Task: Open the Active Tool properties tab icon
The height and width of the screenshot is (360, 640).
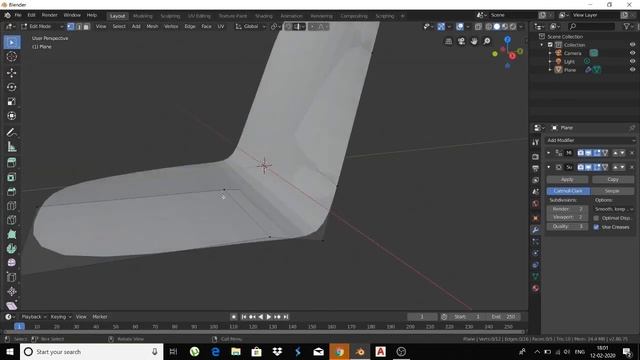Action: pyautogui.click(x=536, y=142)
